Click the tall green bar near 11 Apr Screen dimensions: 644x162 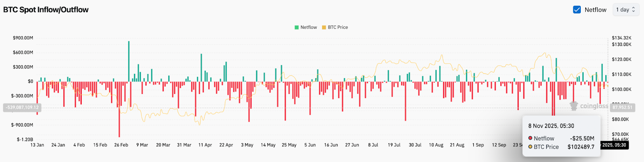[201, 67]
